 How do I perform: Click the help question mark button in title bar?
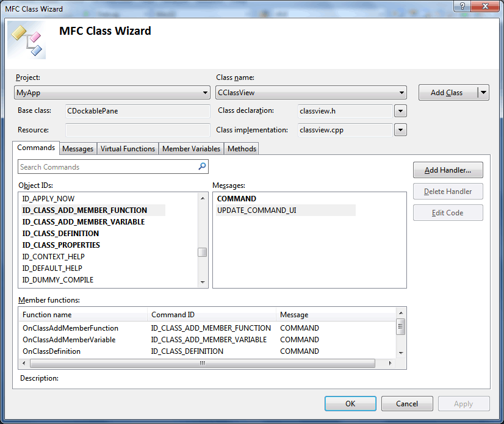point(462,6)
